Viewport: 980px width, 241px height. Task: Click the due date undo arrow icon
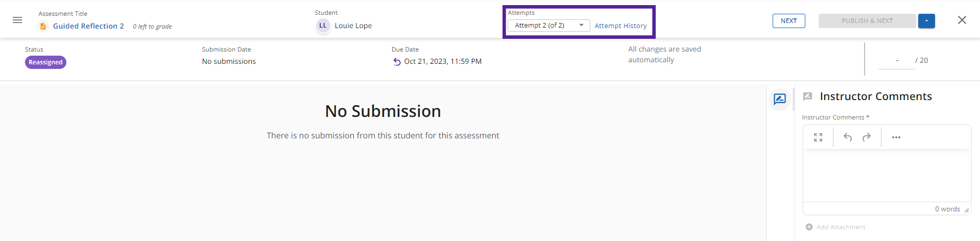pyautogui.click(x=397, y=62)
